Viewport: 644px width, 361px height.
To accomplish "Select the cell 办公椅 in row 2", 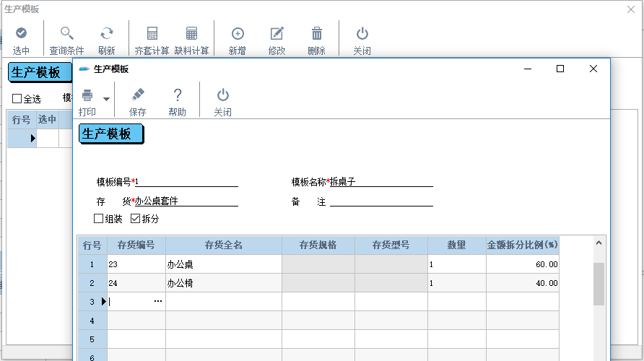I will tap(223, 283).
